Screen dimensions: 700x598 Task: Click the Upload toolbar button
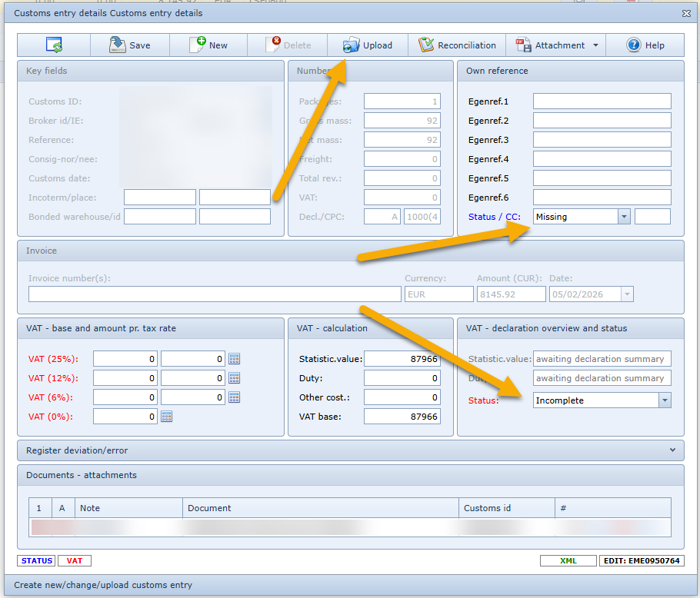368,45
